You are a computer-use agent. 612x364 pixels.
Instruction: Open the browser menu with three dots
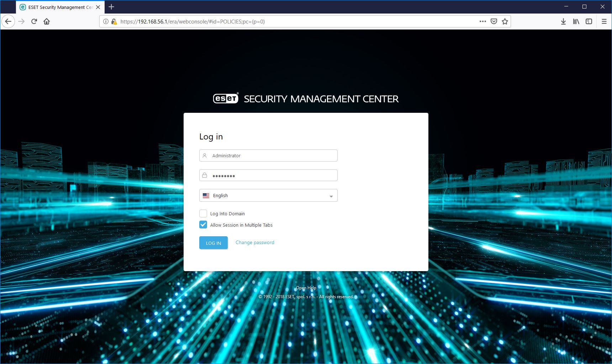tap(482, 21)
